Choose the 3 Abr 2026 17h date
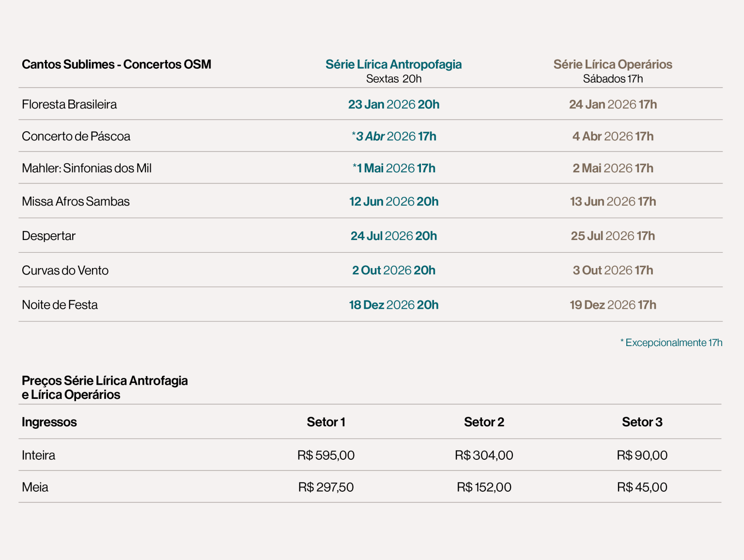Image resolution: width=744 pixels, height=560 pixels. coord(394,136)
